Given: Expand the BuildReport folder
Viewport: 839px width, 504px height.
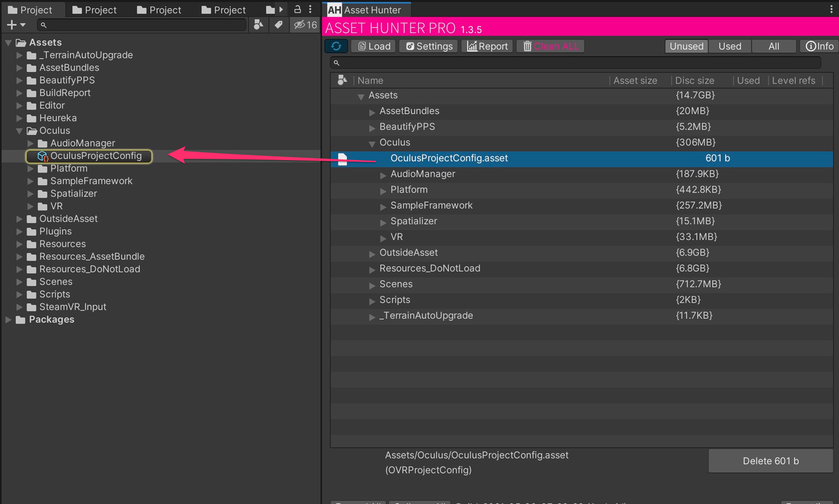Looking at the screenshot, I should click(x=20, y=93).
